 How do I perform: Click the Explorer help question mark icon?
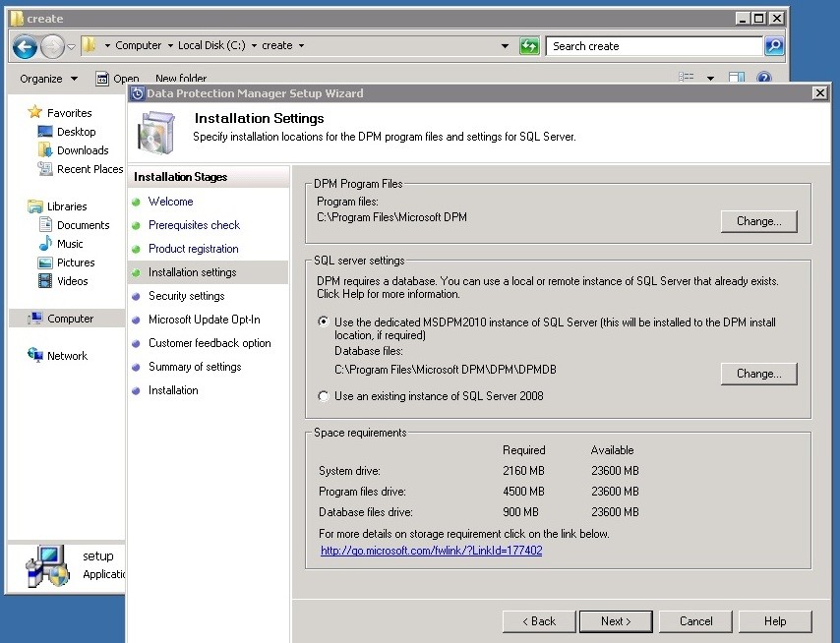(x=764, y=78)
